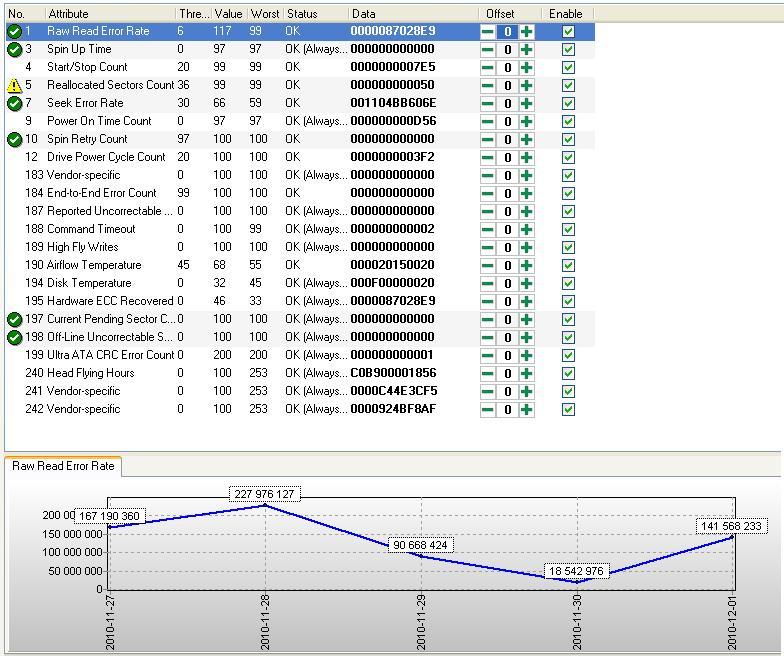The width and height of the screenshot is (784, 658).
Task: Decrease offset for High Fly Writes row
Action: click(488, 248)
